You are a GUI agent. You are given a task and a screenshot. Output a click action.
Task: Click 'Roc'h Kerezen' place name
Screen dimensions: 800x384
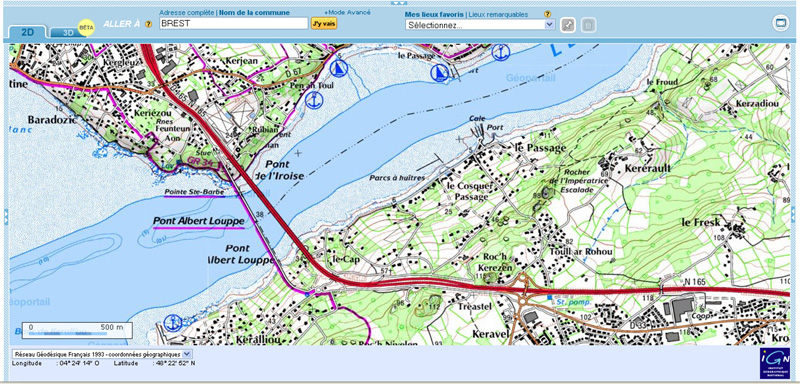[494, 263]
